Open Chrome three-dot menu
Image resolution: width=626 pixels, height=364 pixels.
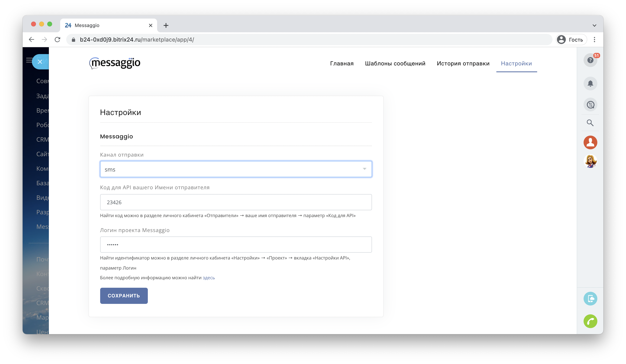pyautogui.click(x=594, y=40)
